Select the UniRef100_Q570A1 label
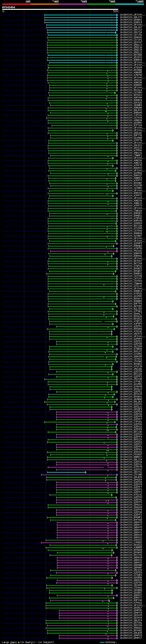The height and width of the screenshot is (644, 146). pos(131,623)
